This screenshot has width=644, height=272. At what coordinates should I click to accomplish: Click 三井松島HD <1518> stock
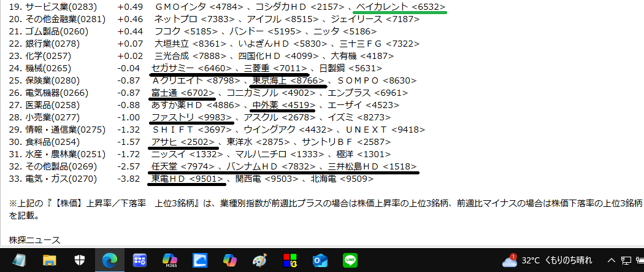point(372,167)
